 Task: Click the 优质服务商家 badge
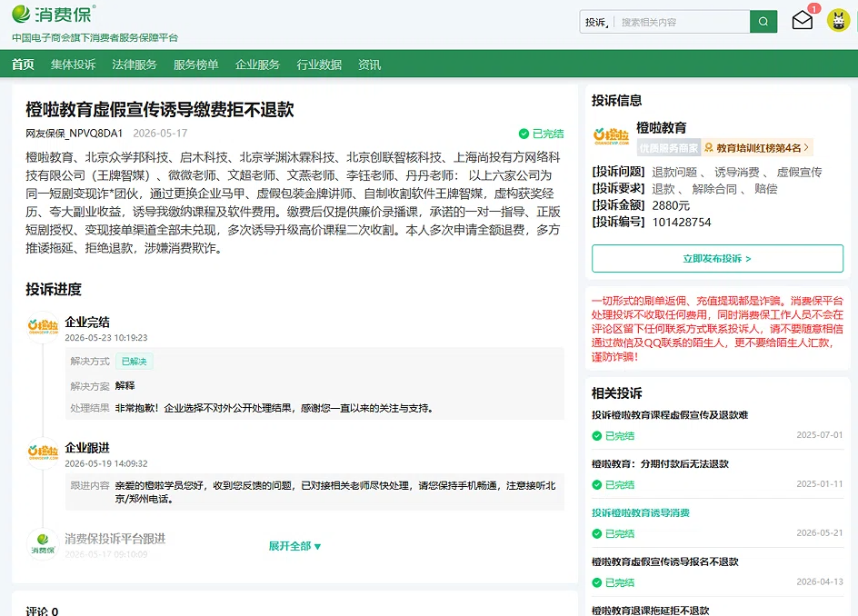pos(669,148)
